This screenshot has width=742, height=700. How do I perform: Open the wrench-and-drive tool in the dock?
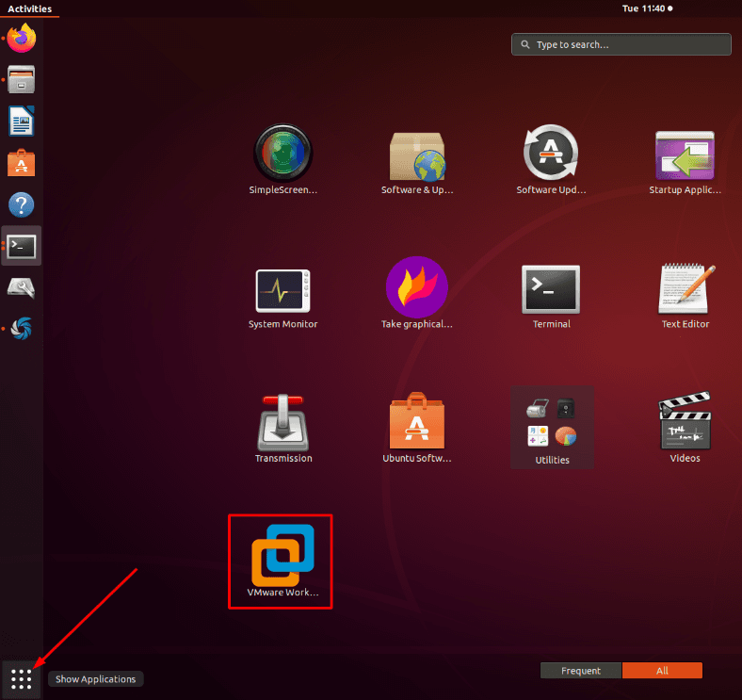pos(22,287)
